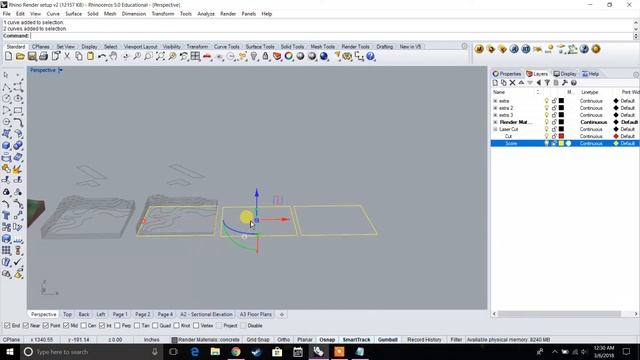
Task: Toggle Ortho in status bar
Action: point(284,340)
